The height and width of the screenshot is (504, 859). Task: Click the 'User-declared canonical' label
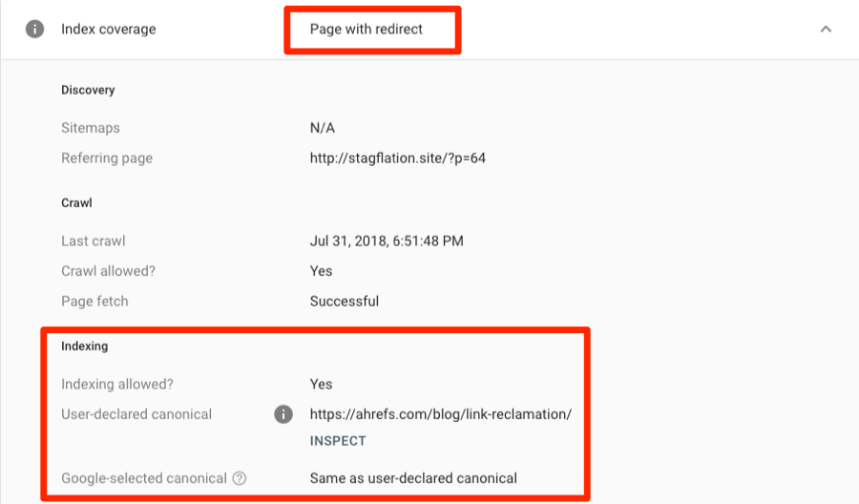pos(136,414)
